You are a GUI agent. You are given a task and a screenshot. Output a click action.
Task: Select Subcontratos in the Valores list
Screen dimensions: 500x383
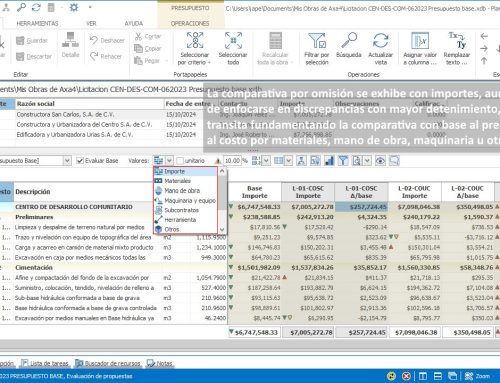[x=185, y=210]
